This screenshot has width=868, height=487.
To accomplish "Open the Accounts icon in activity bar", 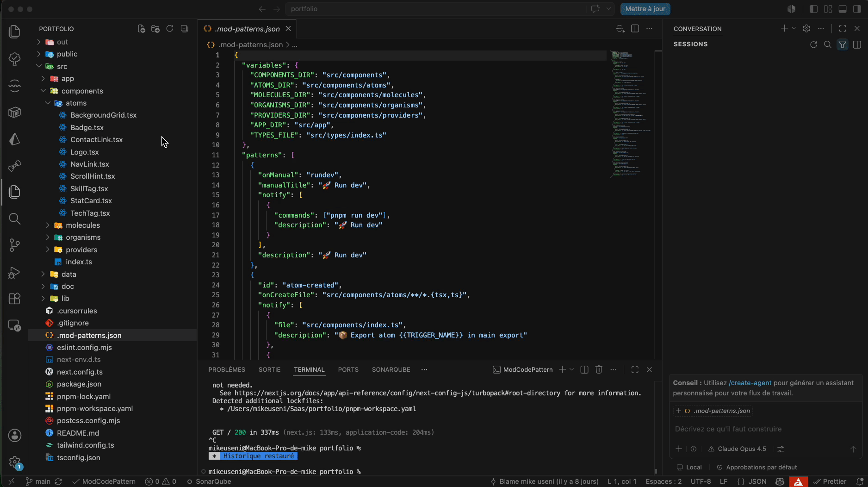I will click(15, 435).
